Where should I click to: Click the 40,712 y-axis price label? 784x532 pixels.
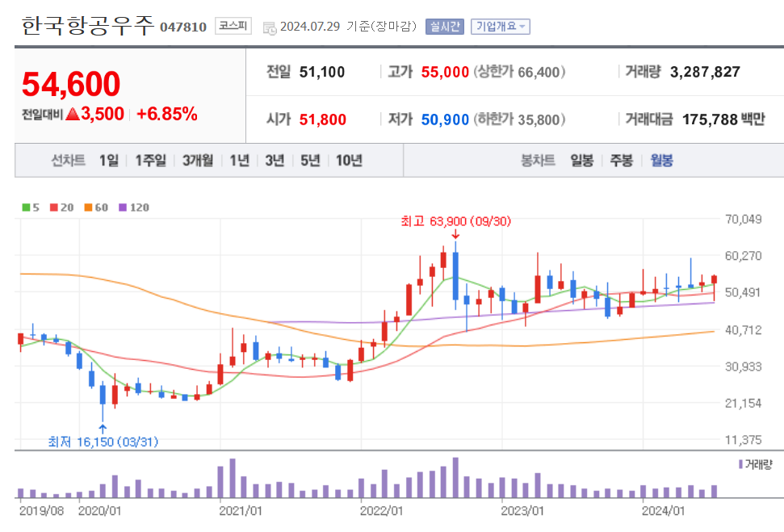point(744,330)
